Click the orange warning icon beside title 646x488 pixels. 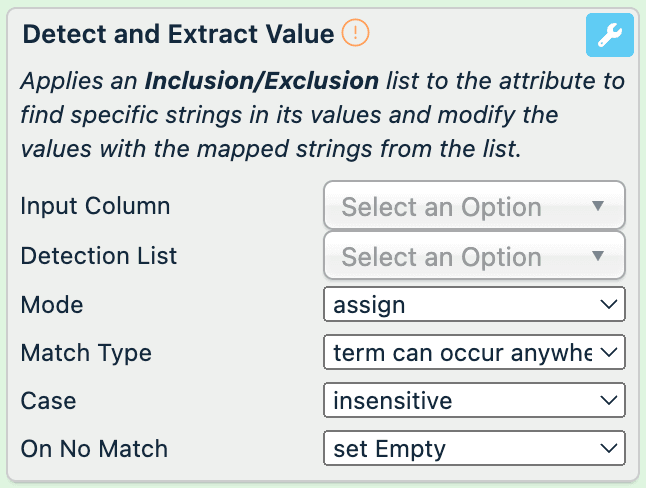pos(355,34)
